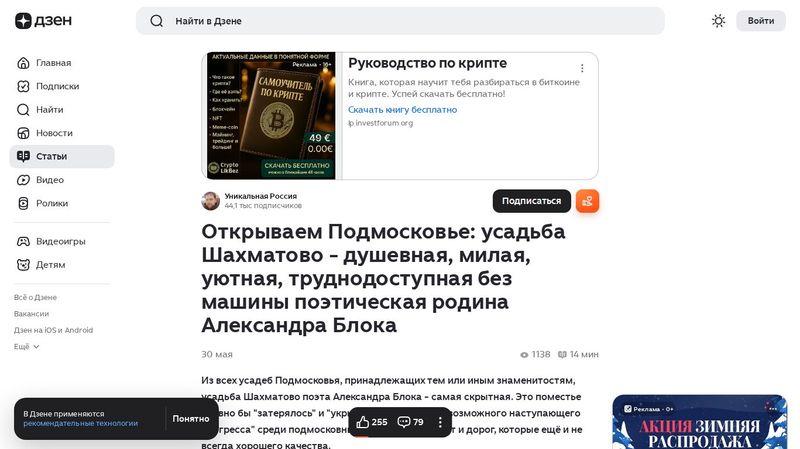
Task: Click the search field 'Найти в Дзене'
Action: 400,21
